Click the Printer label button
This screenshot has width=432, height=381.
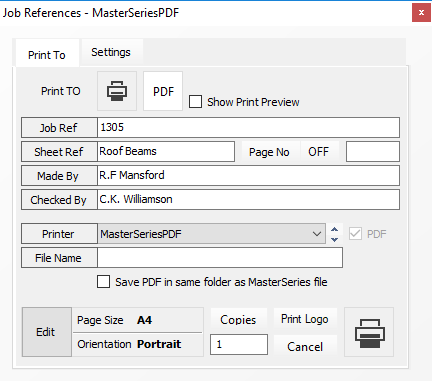point(59,234)
